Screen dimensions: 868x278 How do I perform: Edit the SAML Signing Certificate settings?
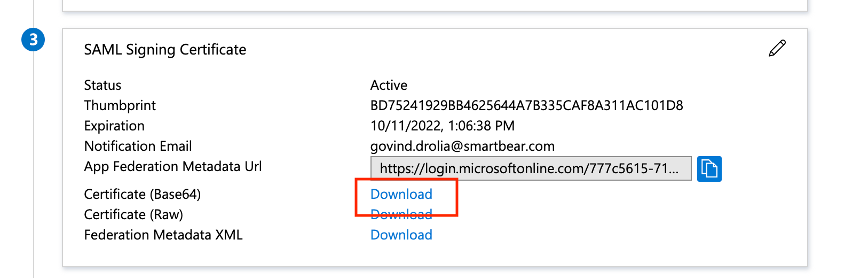777,48
